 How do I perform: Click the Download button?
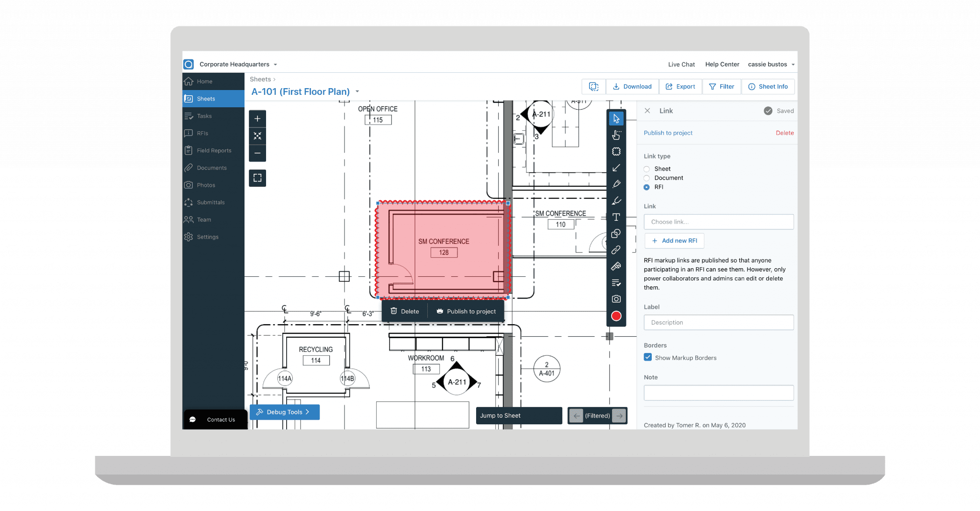(632, 87)
